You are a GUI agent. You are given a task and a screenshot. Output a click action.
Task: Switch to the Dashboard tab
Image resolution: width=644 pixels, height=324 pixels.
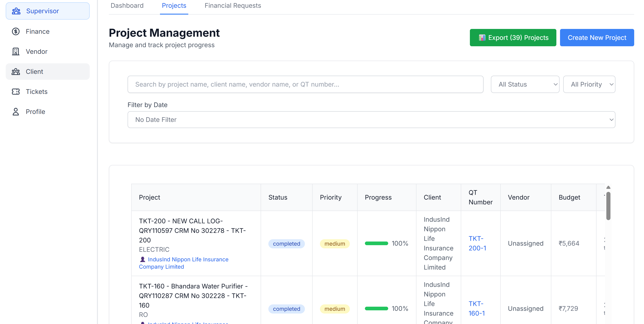point(127,6)
